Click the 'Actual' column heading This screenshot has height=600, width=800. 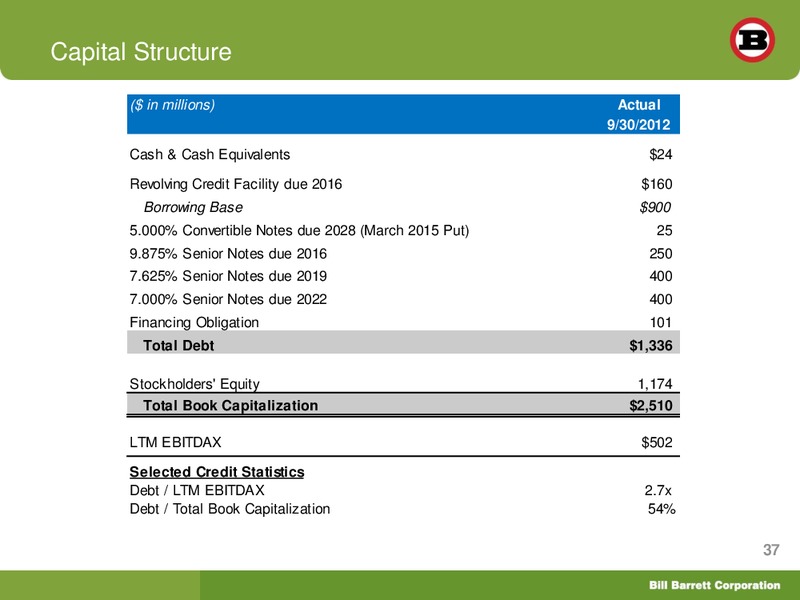coord(639,105)
